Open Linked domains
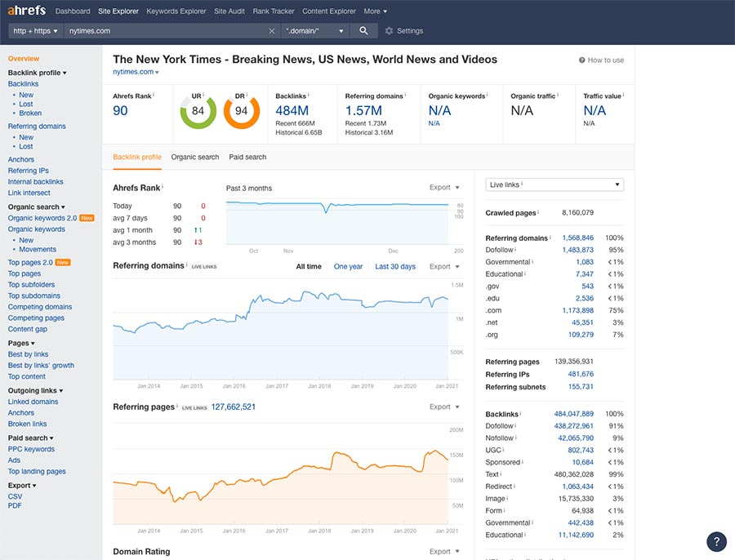Screen dimensions: 735x560 pos(33,402)
